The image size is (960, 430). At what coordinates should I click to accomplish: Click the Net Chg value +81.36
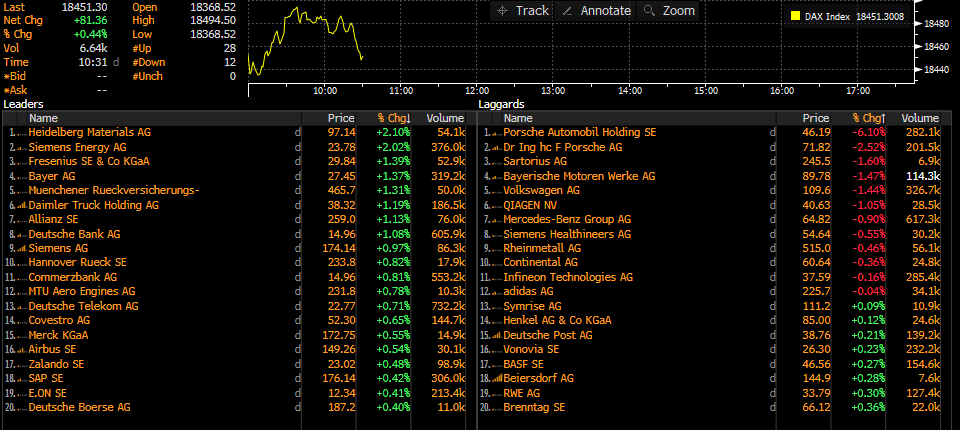click(89, 21)
